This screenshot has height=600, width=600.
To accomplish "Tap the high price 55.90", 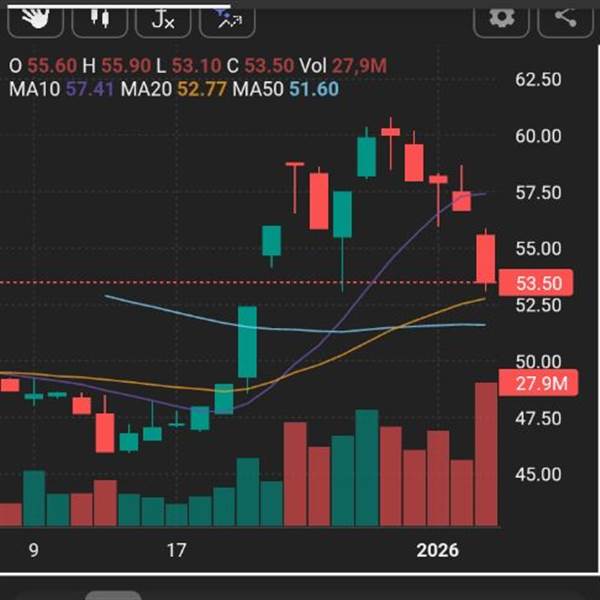I will (x=126, y=66).
